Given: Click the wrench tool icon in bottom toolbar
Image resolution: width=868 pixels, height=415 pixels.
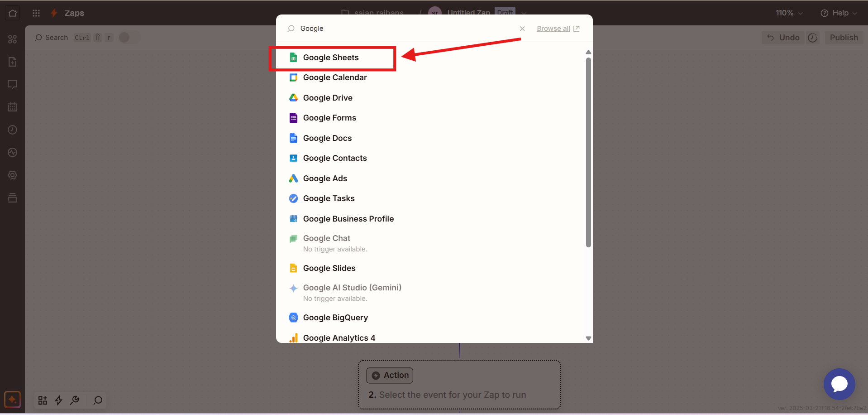Looking at the screenshot, I should [75, 400].
